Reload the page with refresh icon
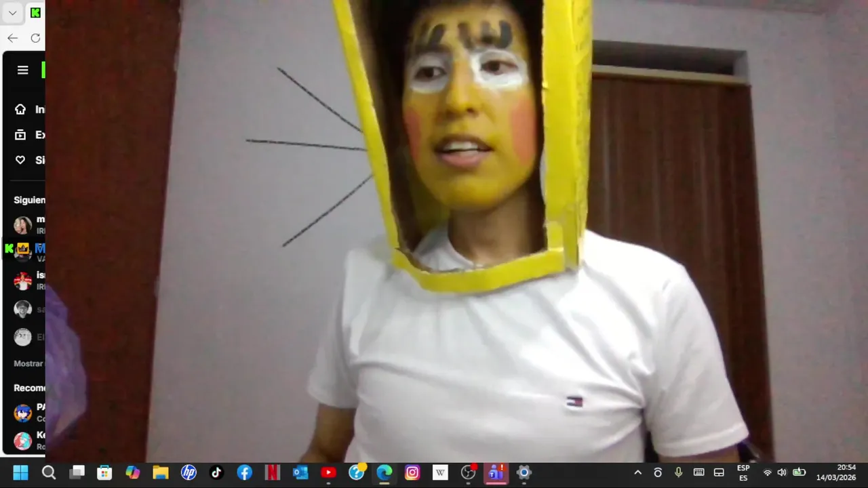The width and height of the screenshot is (868, 488). coord(35,38)
